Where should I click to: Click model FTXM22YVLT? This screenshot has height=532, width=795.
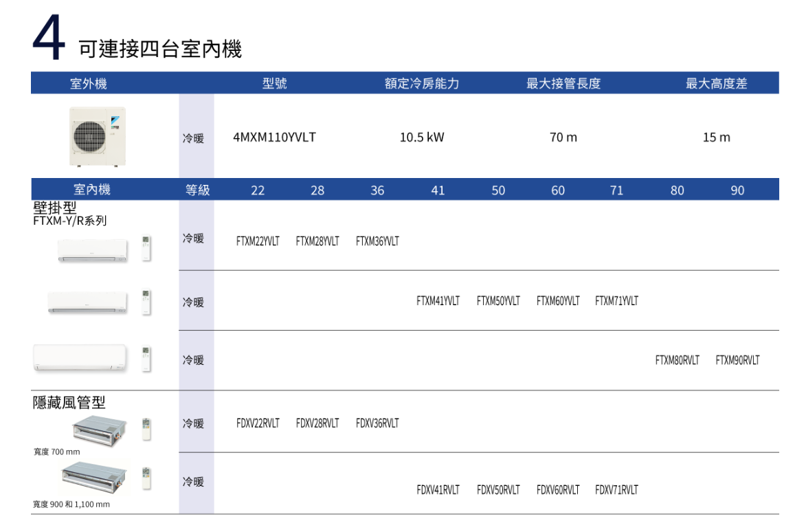coord(258,241)
